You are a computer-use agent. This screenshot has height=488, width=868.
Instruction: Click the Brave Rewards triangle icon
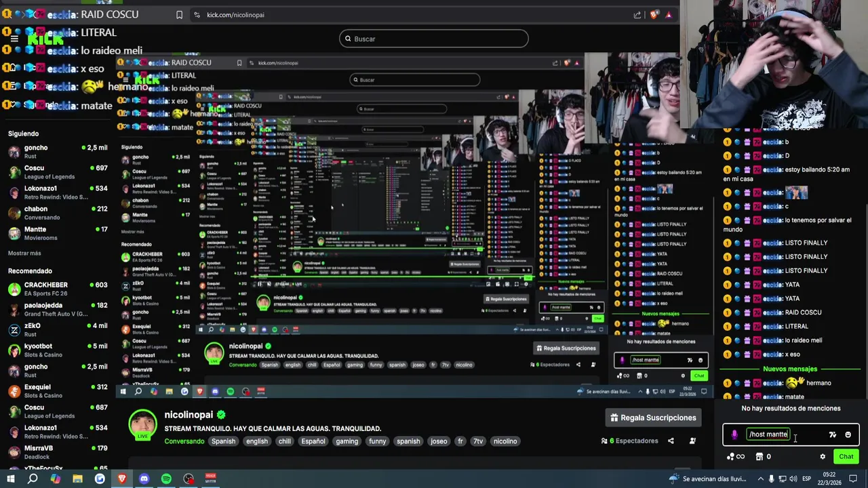point(669,15)
